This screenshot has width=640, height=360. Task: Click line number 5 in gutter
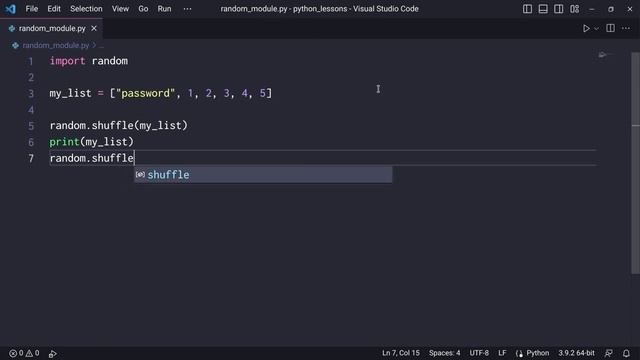point(31,126)
